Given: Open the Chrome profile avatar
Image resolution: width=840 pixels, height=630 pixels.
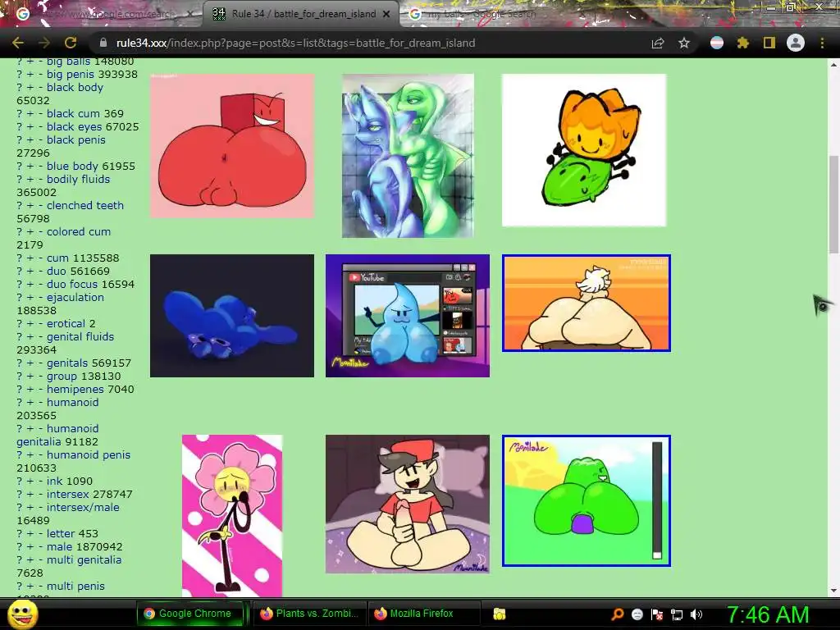Looking at the screenshot, I should [x=796, y=43].
